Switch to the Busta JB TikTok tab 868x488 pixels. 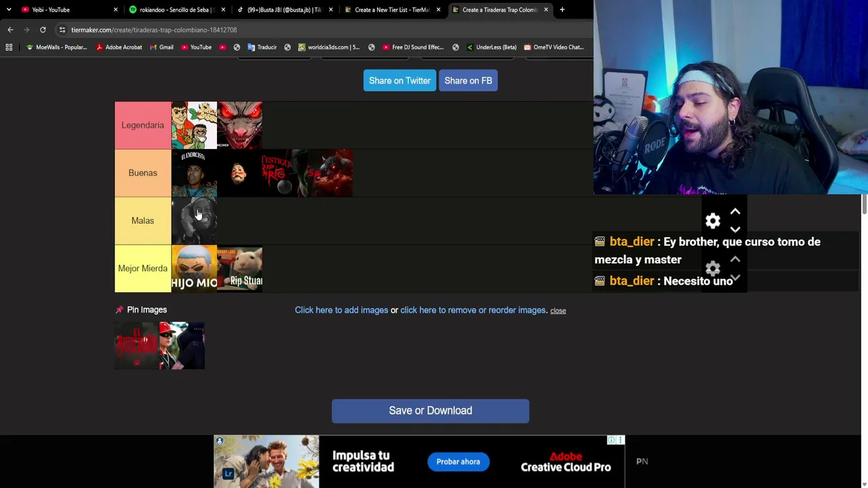pos(284,9)
